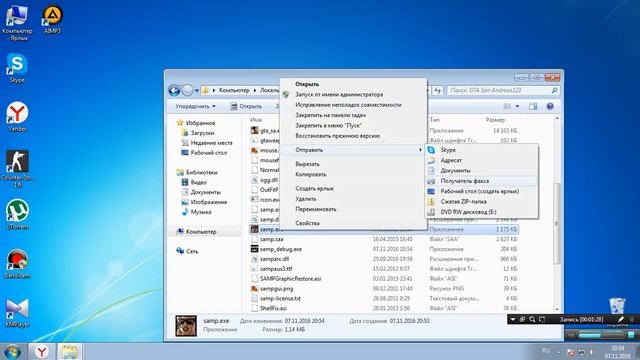Select "Получатель факса" in the submenu
The width and height of the screenshot is (640, 360).
(482, 181)
